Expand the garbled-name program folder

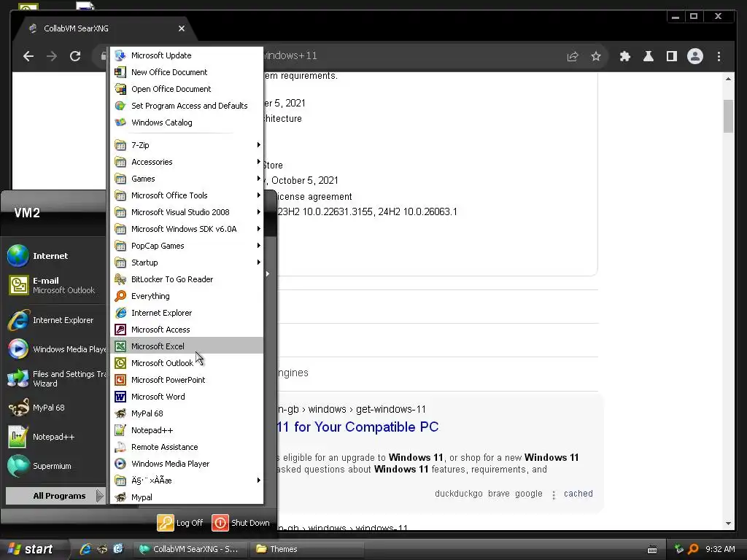click(x=186, y=481)
